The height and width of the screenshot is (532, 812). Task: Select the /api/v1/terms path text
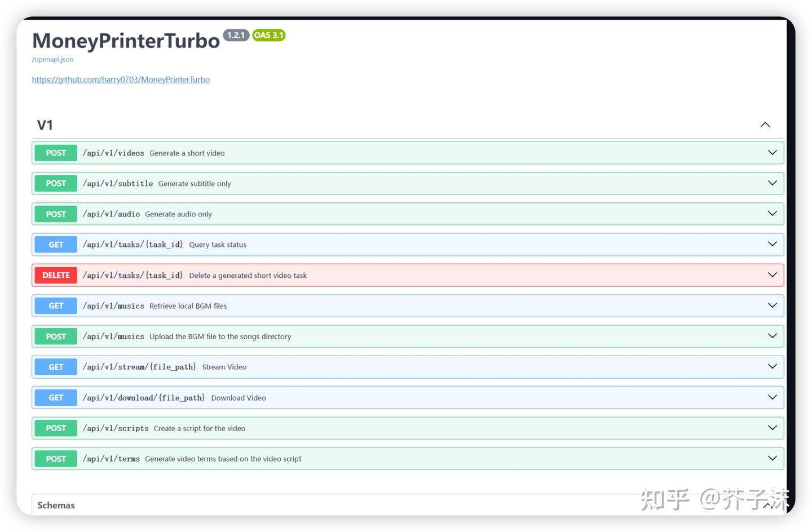pos(111,459)
